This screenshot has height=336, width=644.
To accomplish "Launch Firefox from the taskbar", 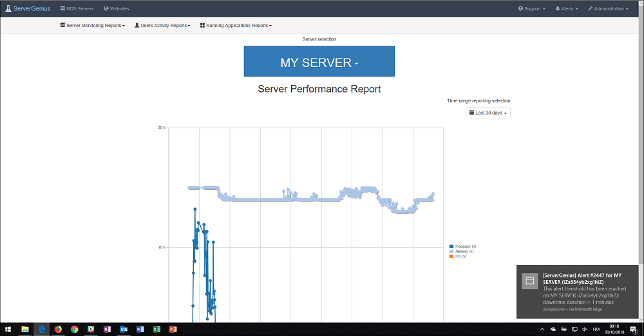I will pos(58,330).
